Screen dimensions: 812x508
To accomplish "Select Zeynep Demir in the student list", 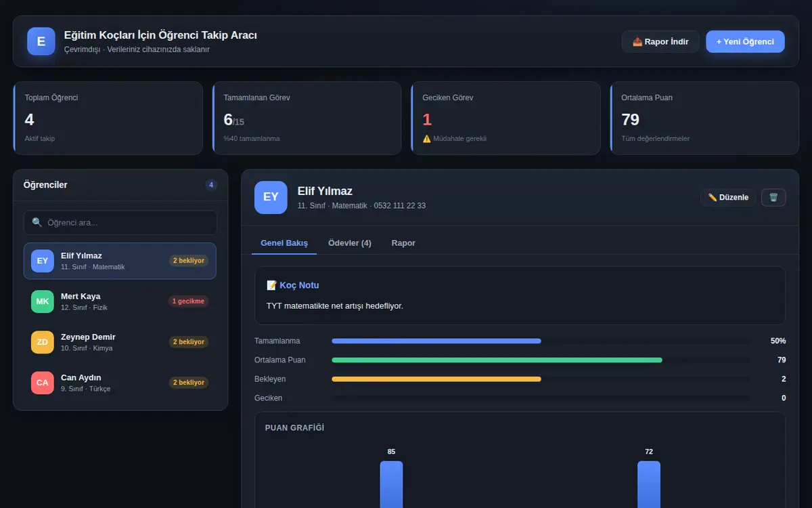I will coord(120,342).
